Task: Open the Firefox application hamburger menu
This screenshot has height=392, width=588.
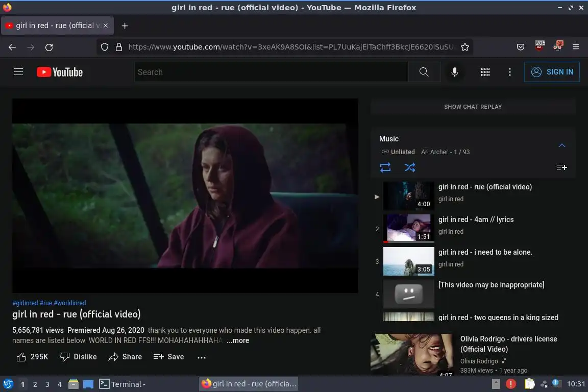Action: click(576, 47)
